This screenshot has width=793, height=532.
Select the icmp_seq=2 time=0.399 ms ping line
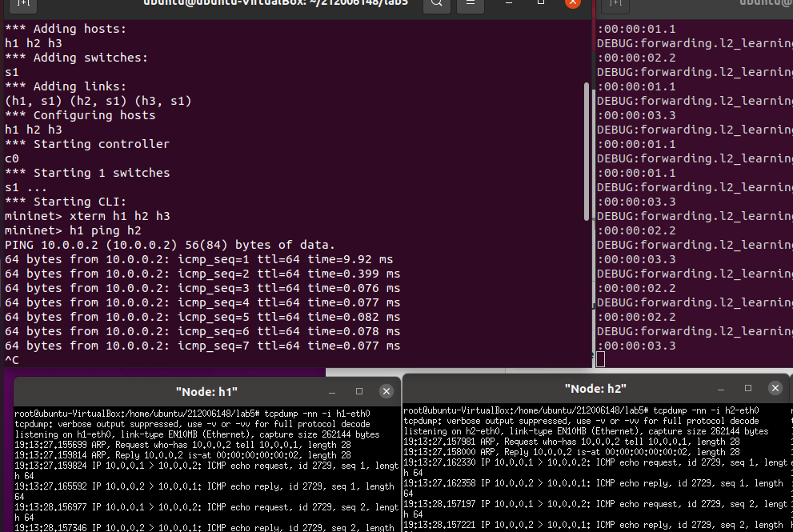point(202,274)
